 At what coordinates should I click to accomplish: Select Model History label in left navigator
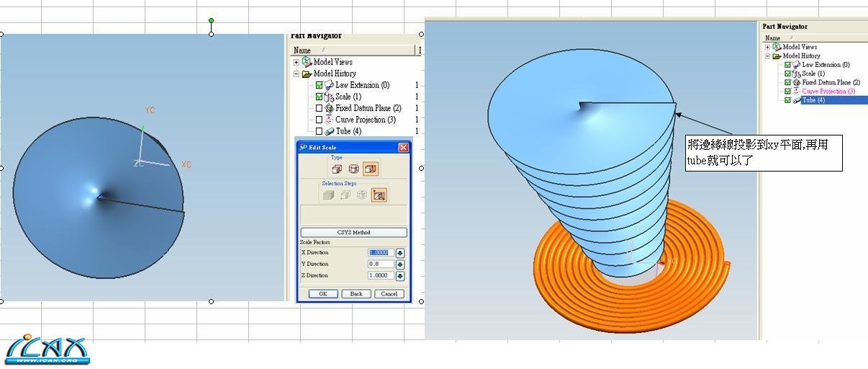click(x=335, y=74)
